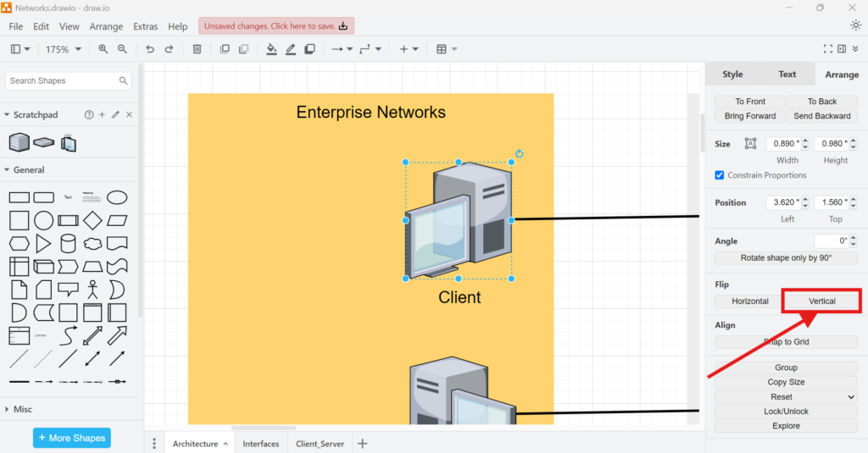Click the Flip Horizontal button
This screenshot has width=868, height=453.
[x=750, y=301]
